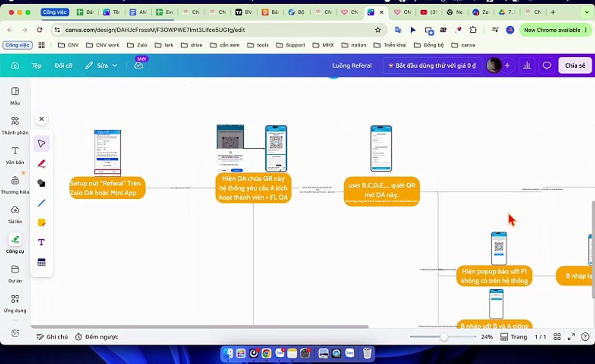Open the Dự án projects panel
The height and width of the screenshot is (364, 595).
click(15, 274)
